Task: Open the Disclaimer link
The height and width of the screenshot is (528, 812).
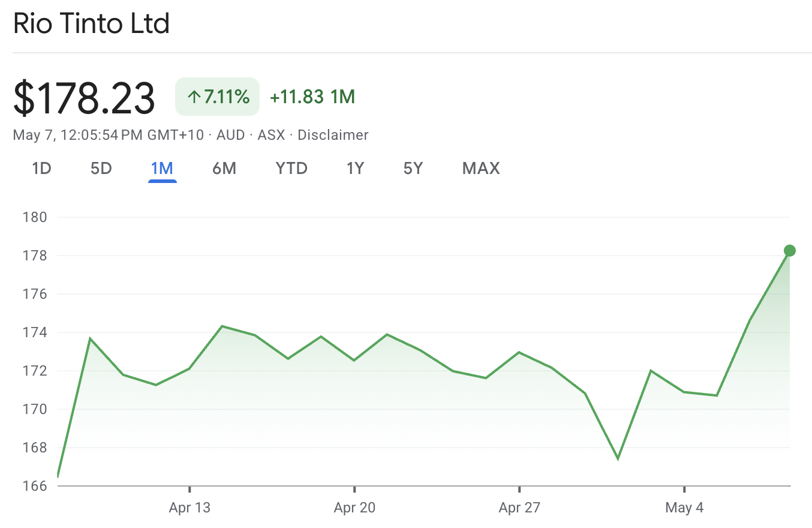Action: 333,135
